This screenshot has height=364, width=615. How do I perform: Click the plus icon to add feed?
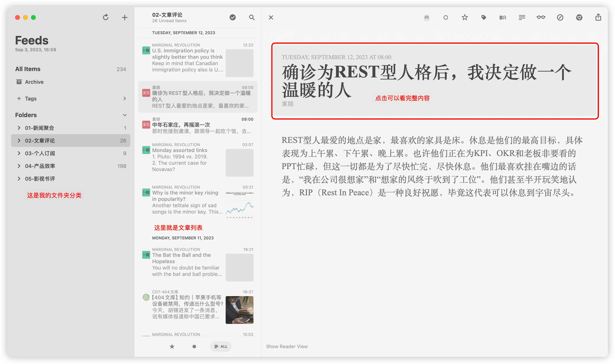[125, 17]
